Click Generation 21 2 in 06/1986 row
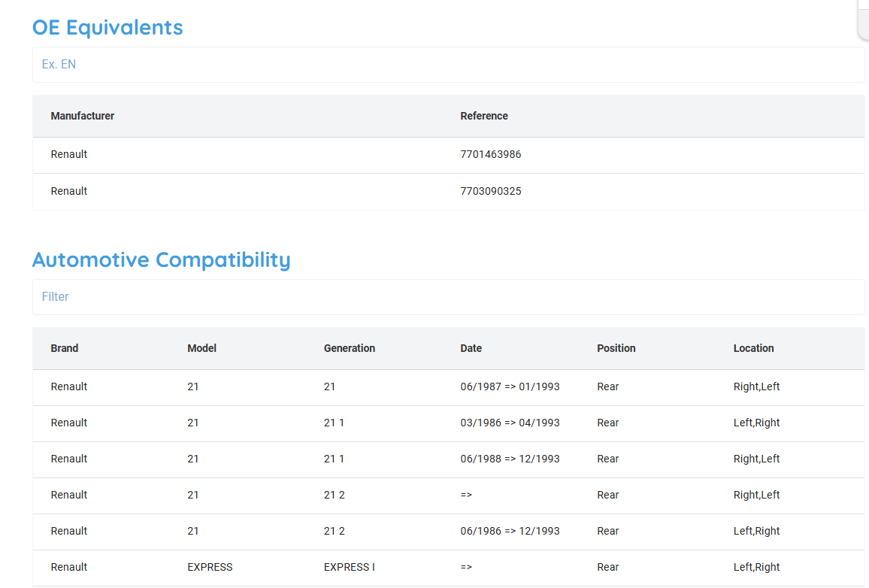Viewport: 869px width, 588px height. pos(335,531)
